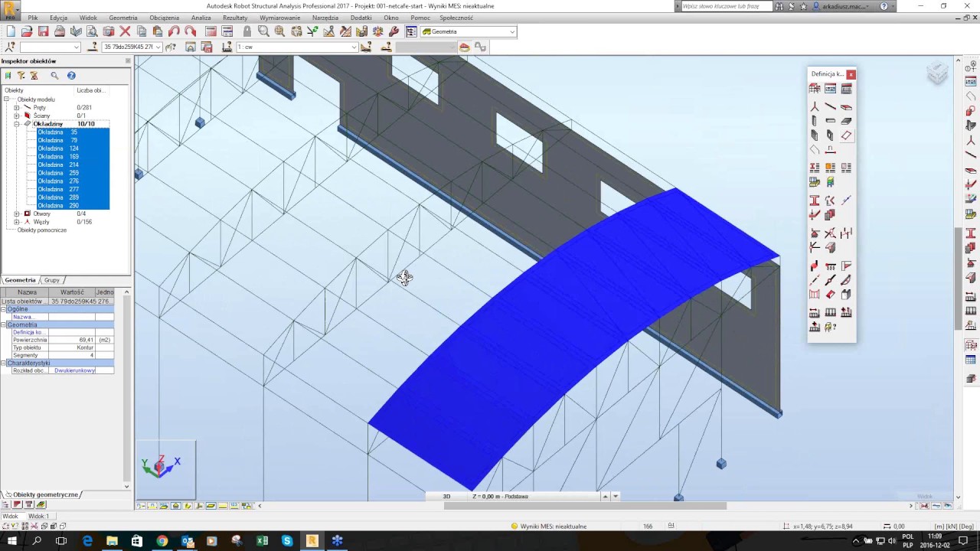
Task: Click the screenshot camera icon in toolbar
Action: coord(109,31)
